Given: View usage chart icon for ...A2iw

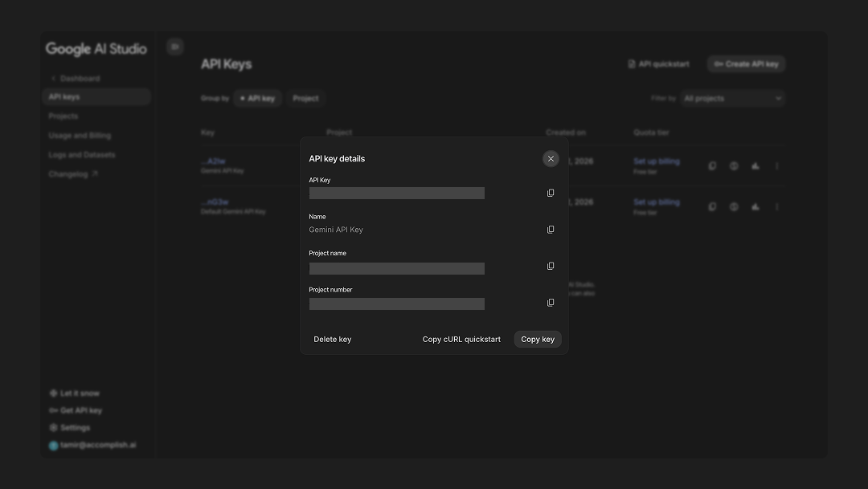Looking at the screenshot, I should 755,166.
